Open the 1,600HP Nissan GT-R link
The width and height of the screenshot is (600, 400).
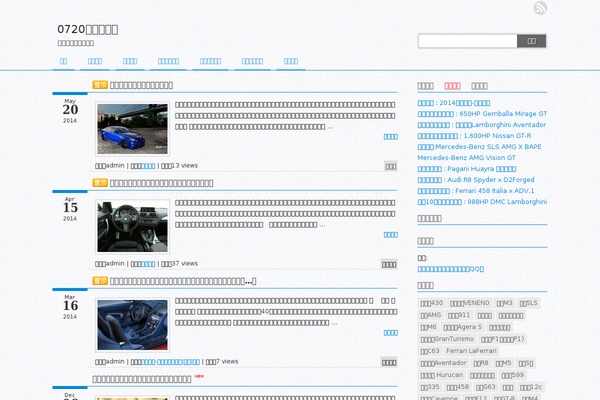click(x=474, y=136)
